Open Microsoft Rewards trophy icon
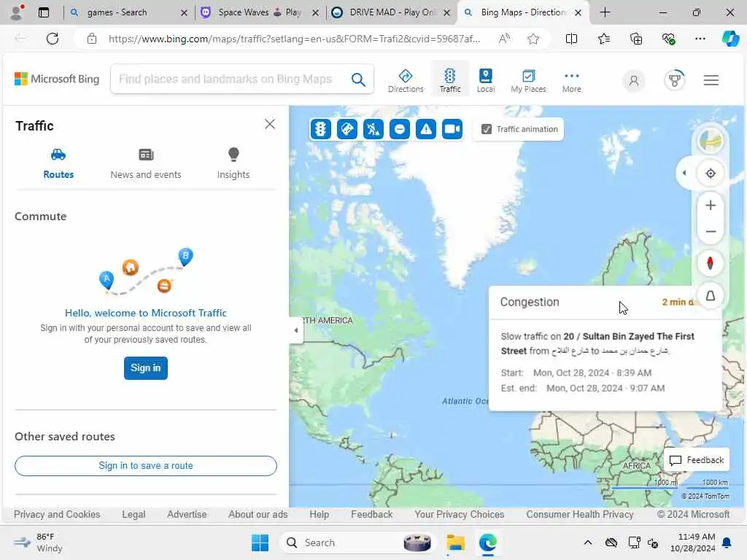 674,80
